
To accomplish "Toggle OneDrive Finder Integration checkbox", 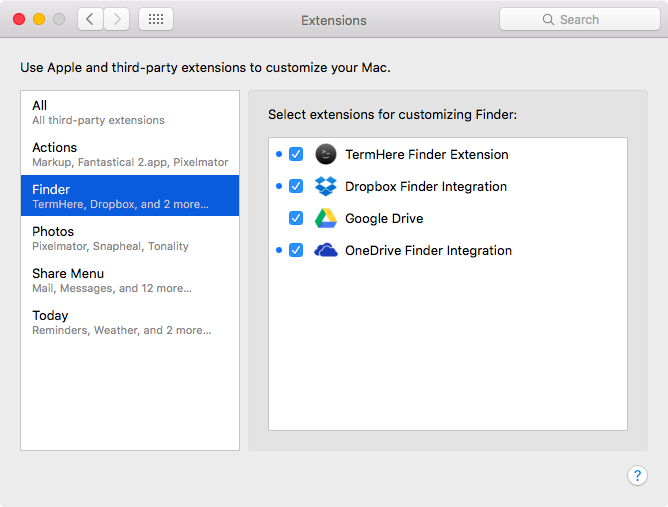I will tap(296, 250).
